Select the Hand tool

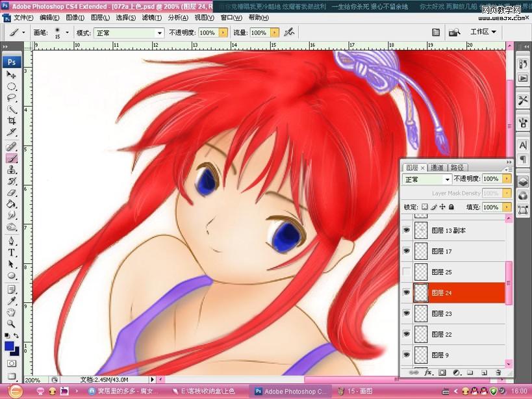tap(12, 313)
